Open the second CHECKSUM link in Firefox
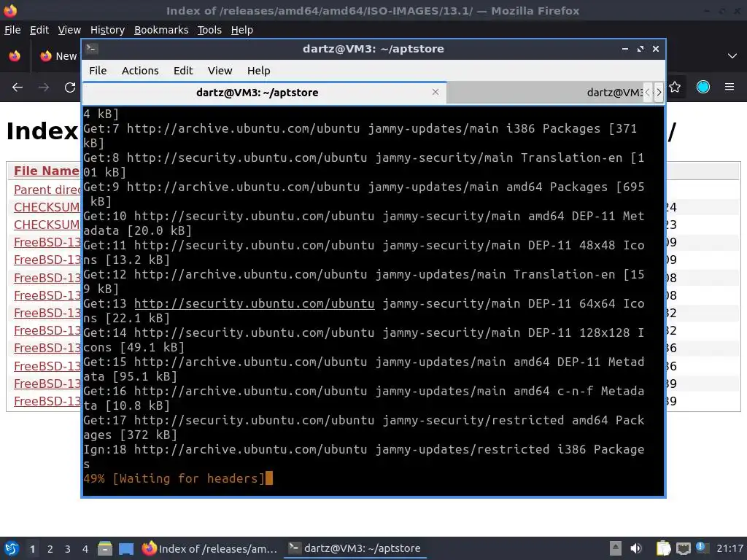 click(47, 225)
